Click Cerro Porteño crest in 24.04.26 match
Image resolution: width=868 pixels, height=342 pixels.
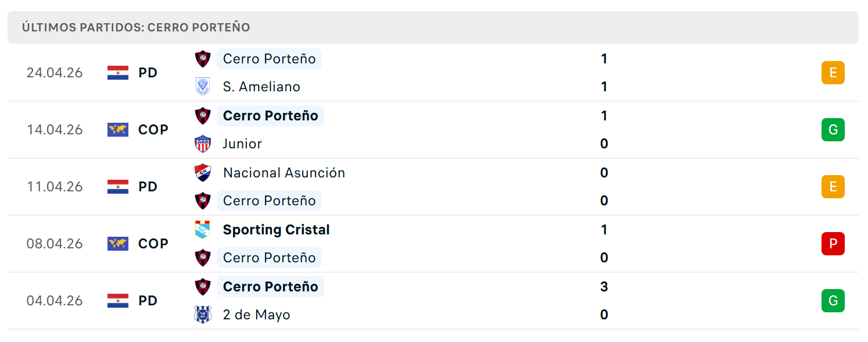coord(202,59)
